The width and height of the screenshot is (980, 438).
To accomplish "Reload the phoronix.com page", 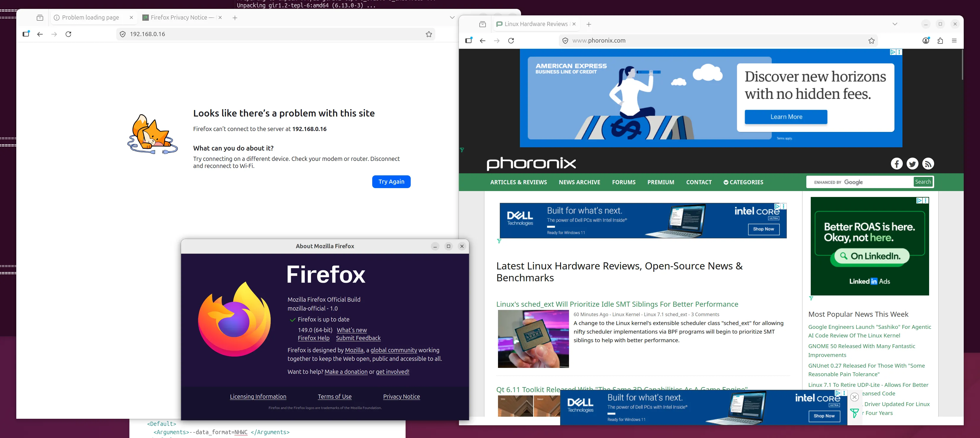I will [x=511, y=41].
